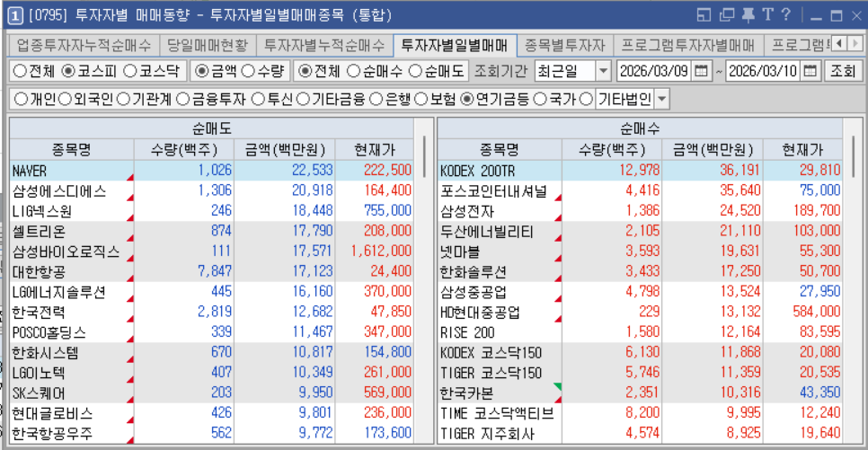
Task: Select 금융투자 investor radio button
Action: 183,99
